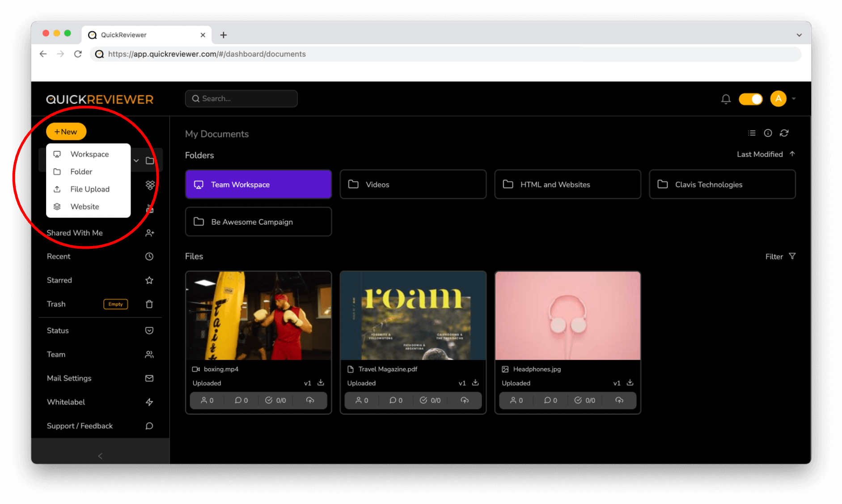Image resolution: width=842 pixels, height=504 pixels.
Task: Click the +New button
Action: (x=66, y=131)
